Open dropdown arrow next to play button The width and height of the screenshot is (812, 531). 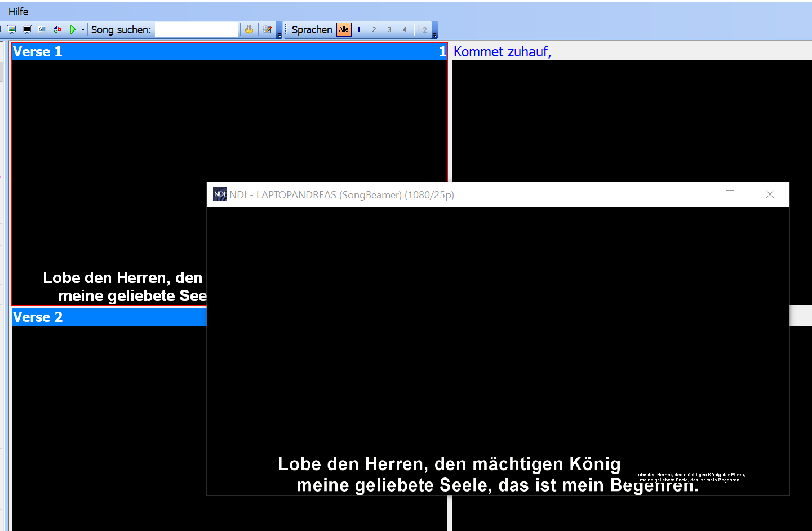[83, 29]
